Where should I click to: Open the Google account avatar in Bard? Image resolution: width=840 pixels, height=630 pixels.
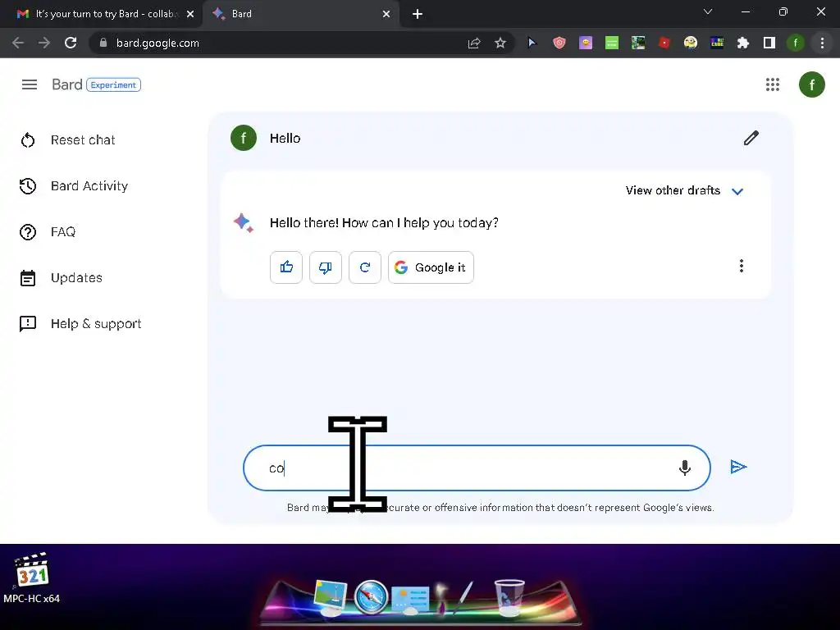(x=811, y=84)
